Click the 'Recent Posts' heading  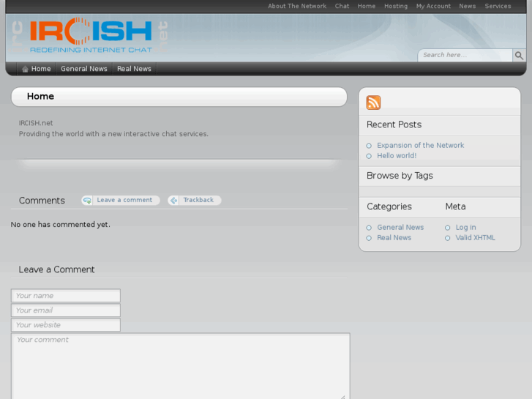394,124
